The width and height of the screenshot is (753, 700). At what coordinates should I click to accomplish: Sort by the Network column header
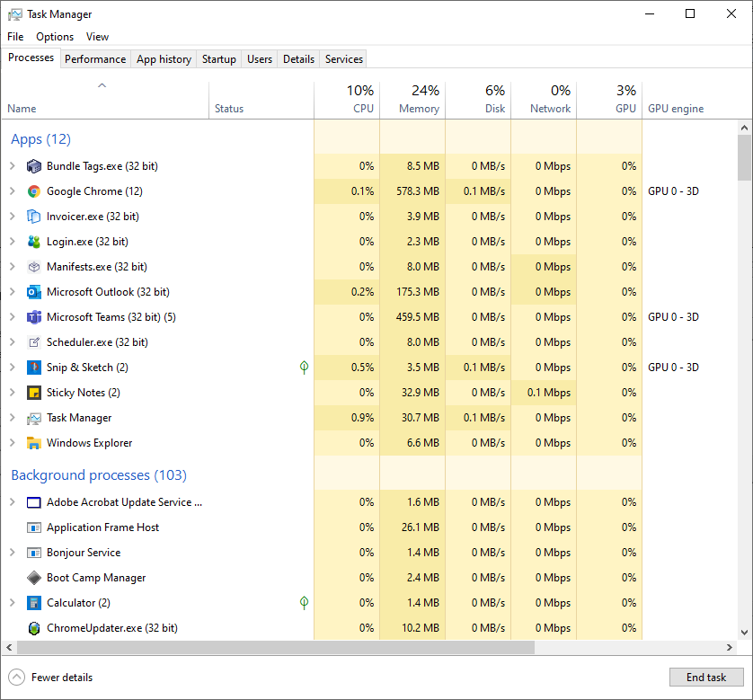[545, 100]
